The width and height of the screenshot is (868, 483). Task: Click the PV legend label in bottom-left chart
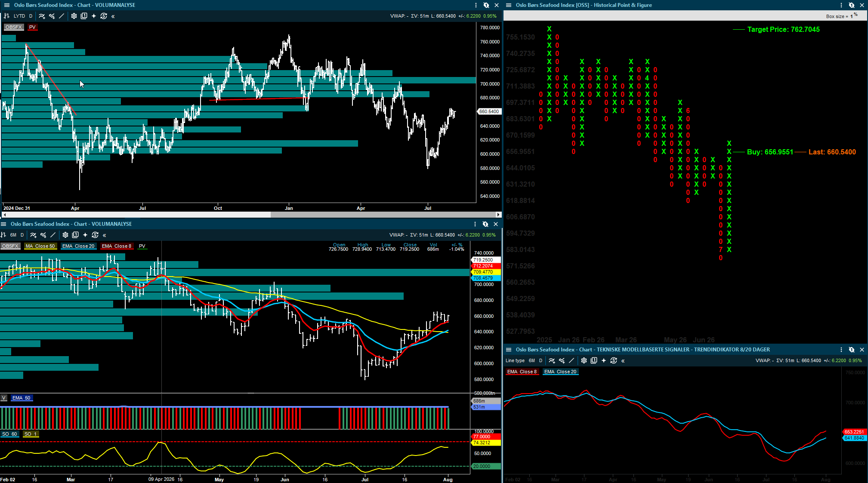pyautogui.click(x=142, y=246)
